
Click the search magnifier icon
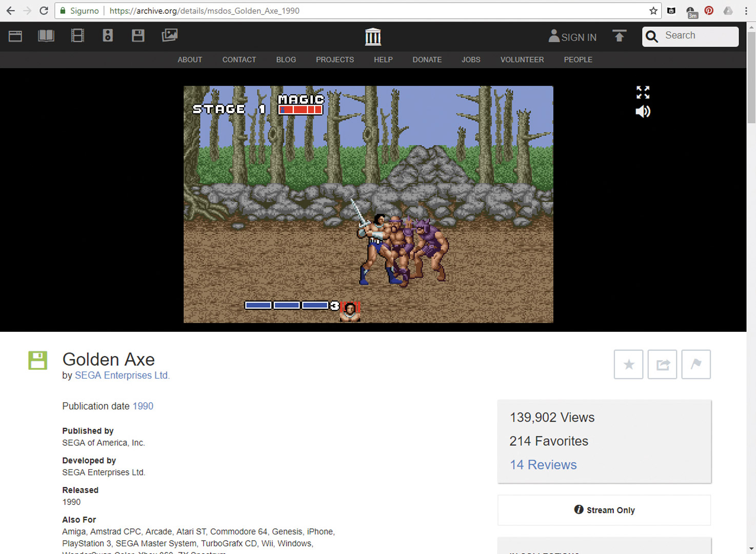pos(652,36)
